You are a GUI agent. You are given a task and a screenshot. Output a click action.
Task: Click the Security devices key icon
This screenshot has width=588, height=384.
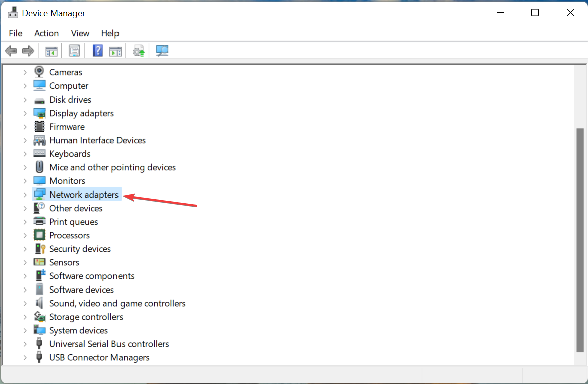point(39,248)
